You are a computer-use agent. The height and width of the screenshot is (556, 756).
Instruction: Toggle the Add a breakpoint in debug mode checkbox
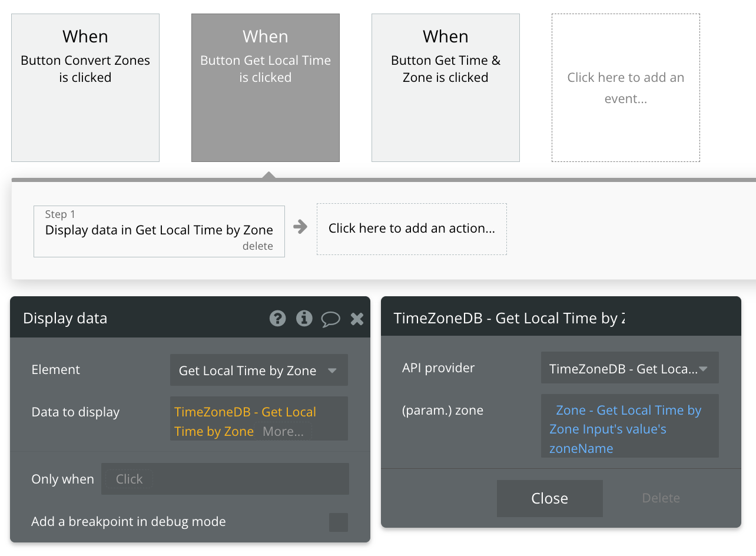(339, 522)
